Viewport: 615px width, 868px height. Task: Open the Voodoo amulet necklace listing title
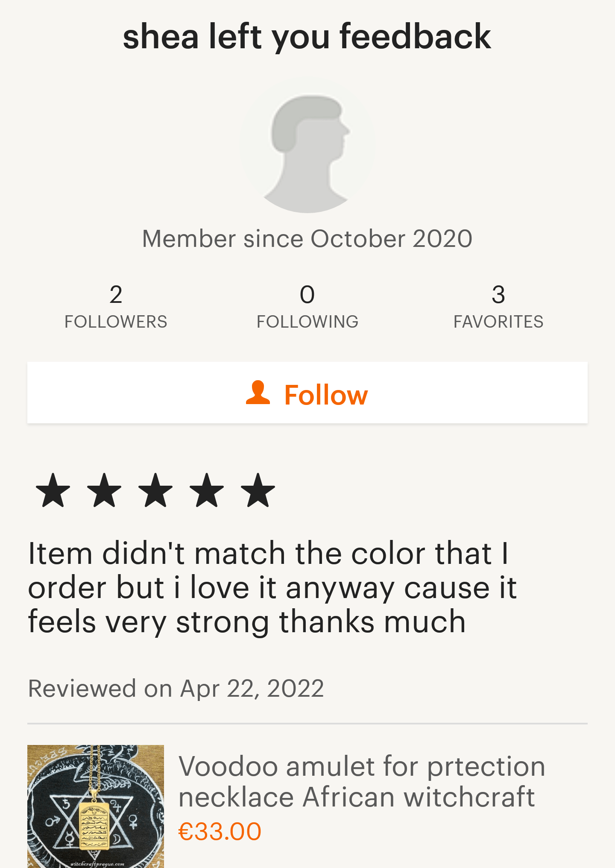point(361,782)
